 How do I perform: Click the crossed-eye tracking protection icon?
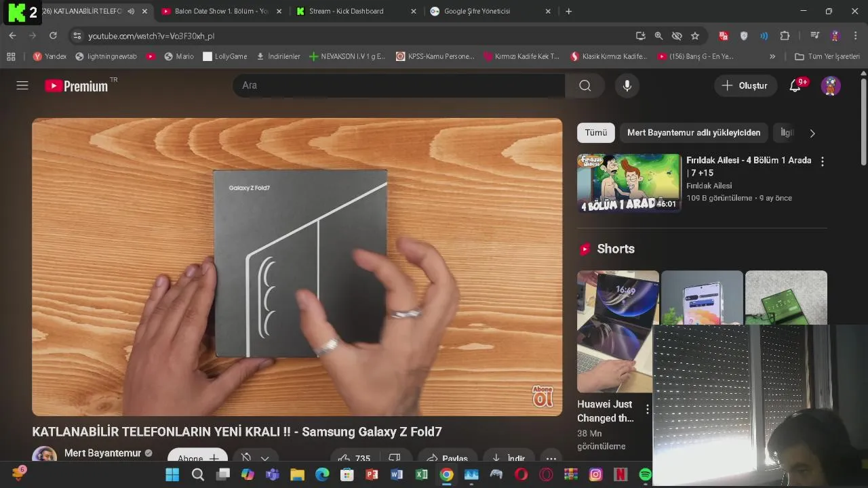[677, 36]
